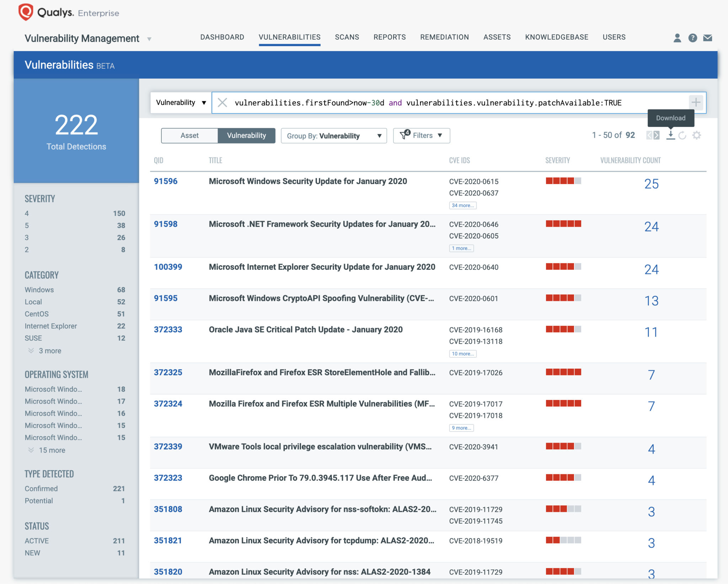
Task: Switch results view to Asset
Action: pyautogui.click(x=190, y=135)
